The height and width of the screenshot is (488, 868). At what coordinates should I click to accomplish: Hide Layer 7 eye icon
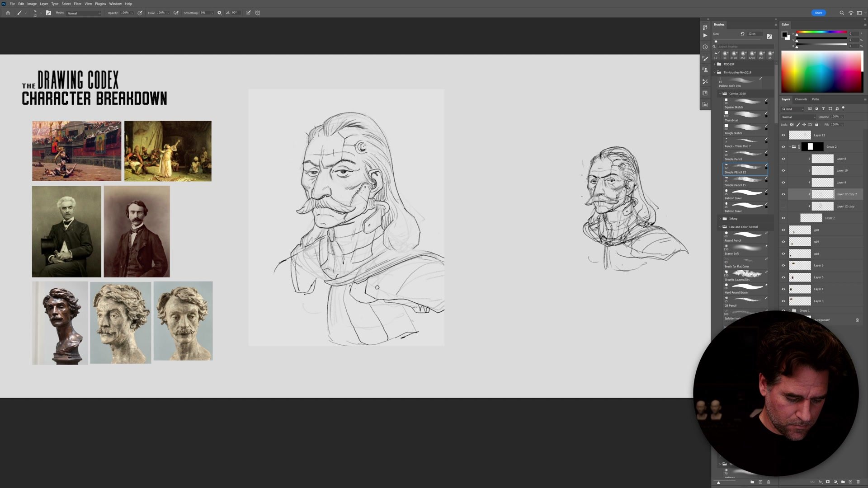point(783,218)
